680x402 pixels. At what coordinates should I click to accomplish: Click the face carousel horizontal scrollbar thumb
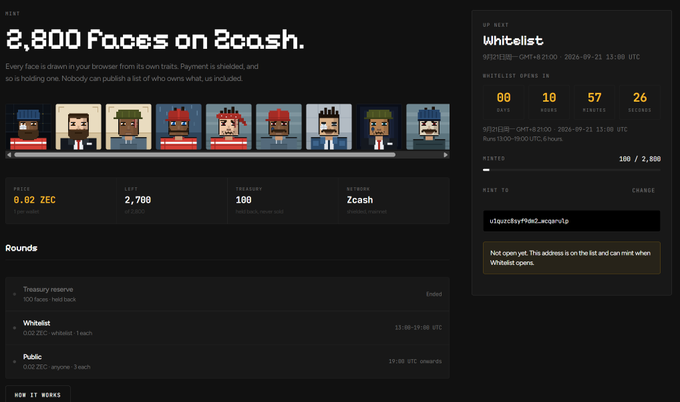[205, 155]
